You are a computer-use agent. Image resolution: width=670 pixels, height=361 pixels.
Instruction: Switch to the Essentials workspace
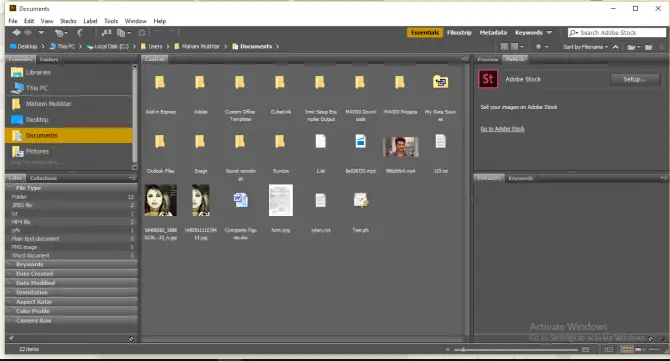pos(425,32)
